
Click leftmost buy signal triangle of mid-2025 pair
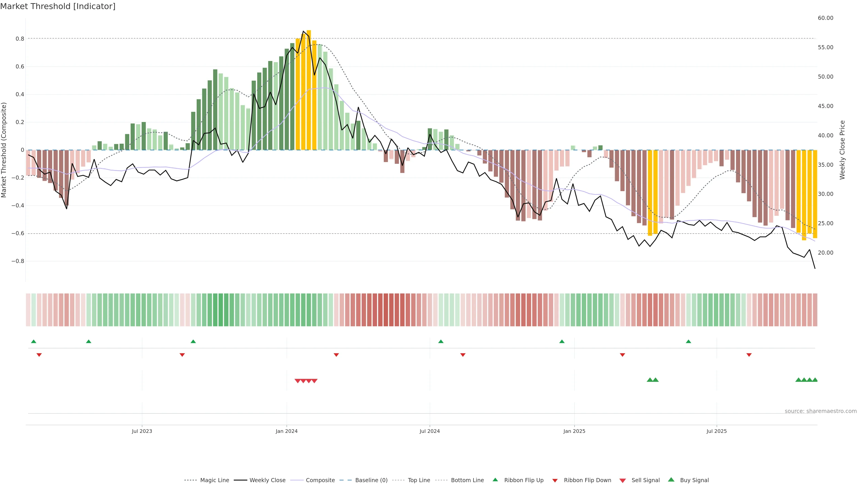tap(650, 380)
